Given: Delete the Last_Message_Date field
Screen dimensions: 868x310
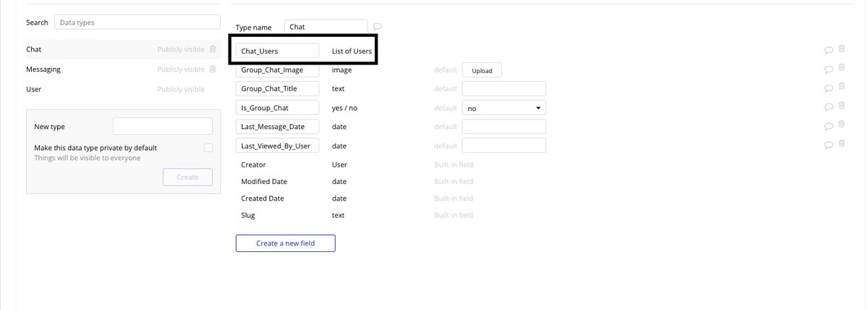Looking at the screenshot, I should click(x=841, y=125).
